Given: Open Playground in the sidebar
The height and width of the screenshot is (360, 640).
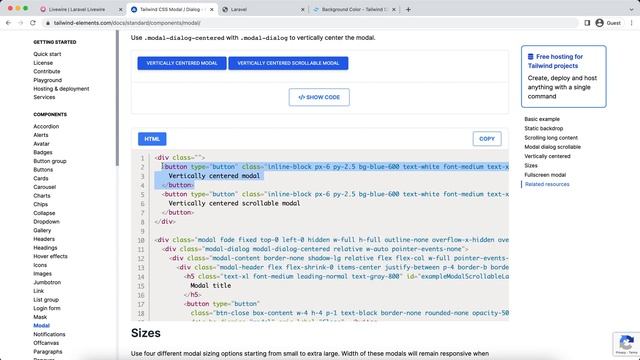Looking at the screenshot, I should (x=47, y=80).
